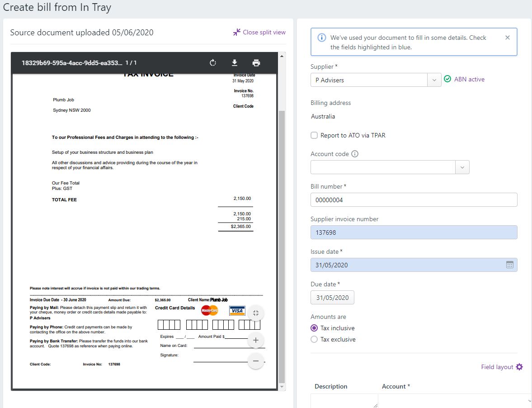Image resolution: width=532 pixels, height=408 pixels.
Task: Open the line item Account selector
Action: pyautogui.click(x=452, y=401)
